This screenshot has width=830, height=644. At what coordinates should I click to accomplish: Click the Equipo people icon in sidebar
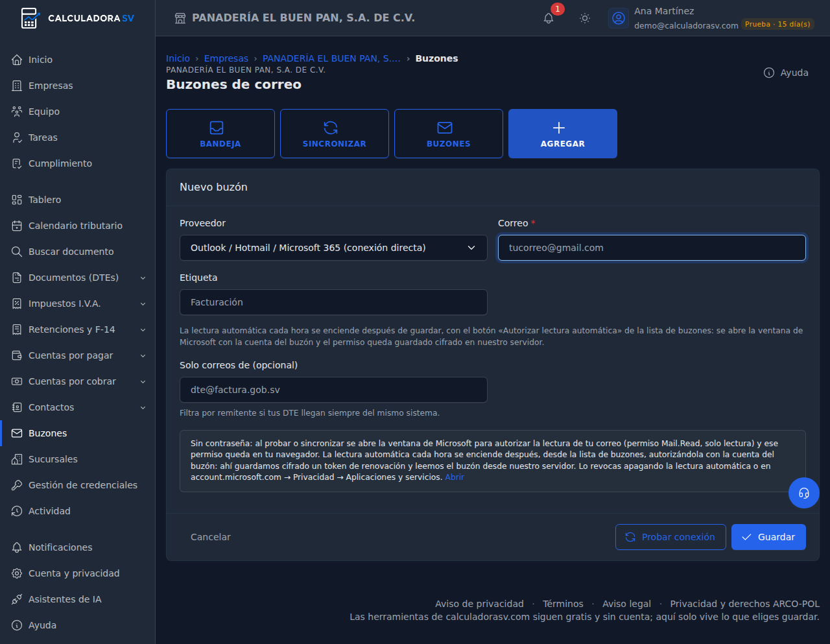pos(17,112)
